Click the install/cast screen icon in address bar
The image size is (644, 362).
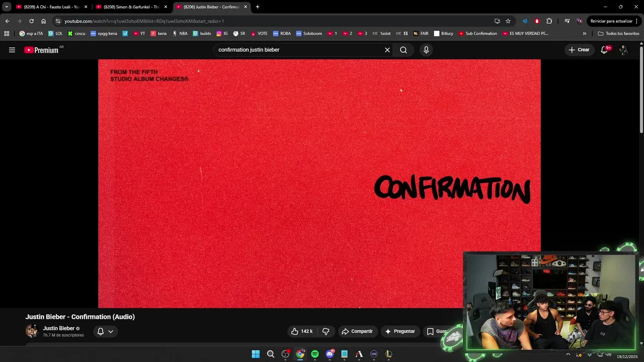[x=497, y=21]
